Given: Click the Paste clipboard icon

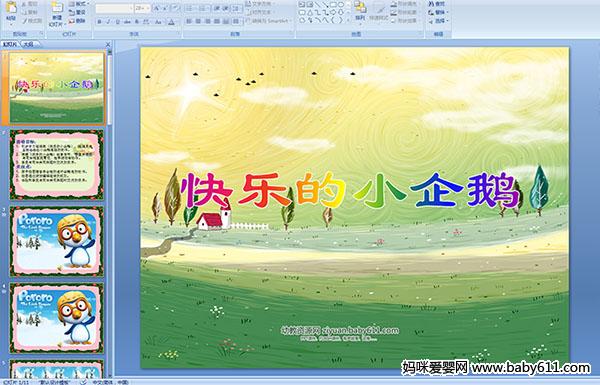Looking at the screenshot, I should click(11, 7).
